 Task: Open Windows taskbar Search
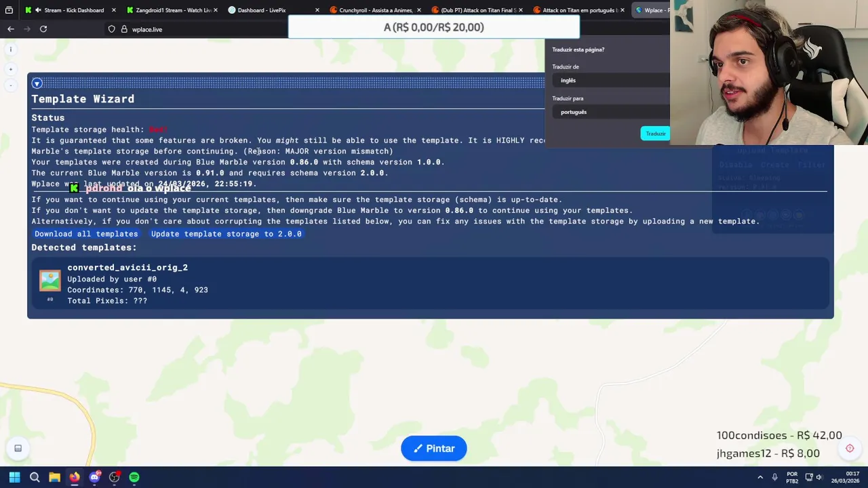click(35, 477)
